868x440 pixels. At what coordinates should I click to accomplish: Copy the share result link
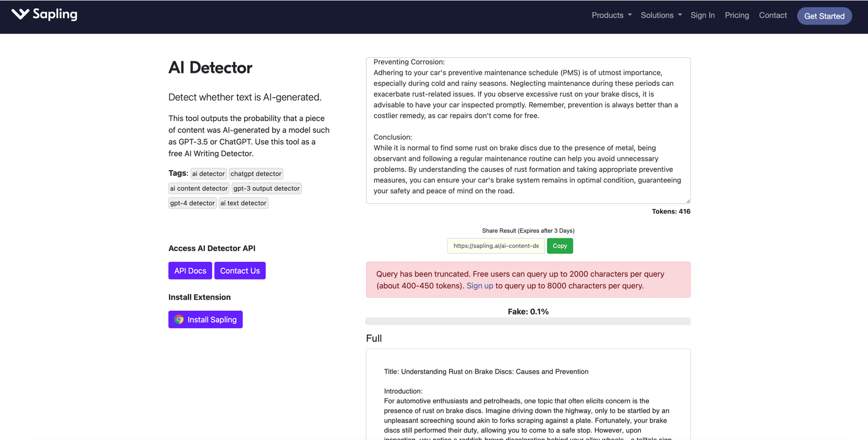tap(559, 246)
